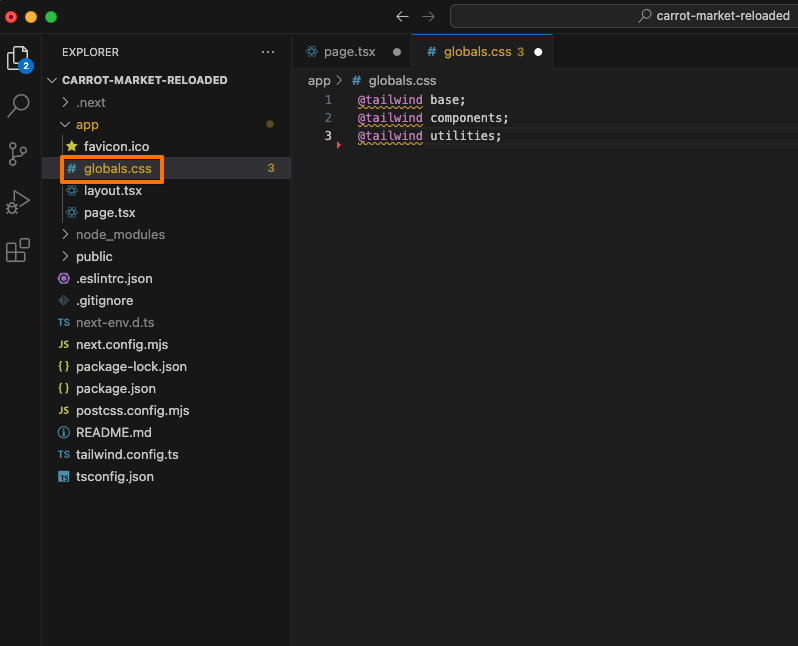
Task: Collapse the CARROT-MARKET-RELOADED root folder
Action: [52, 80]
